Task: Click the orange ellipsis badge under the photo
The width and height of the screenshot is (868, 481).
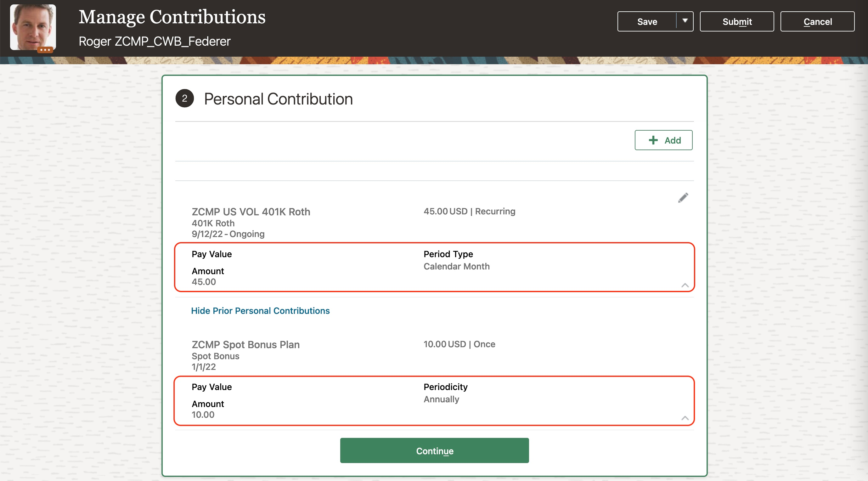Action: click(x=45, y=50)
